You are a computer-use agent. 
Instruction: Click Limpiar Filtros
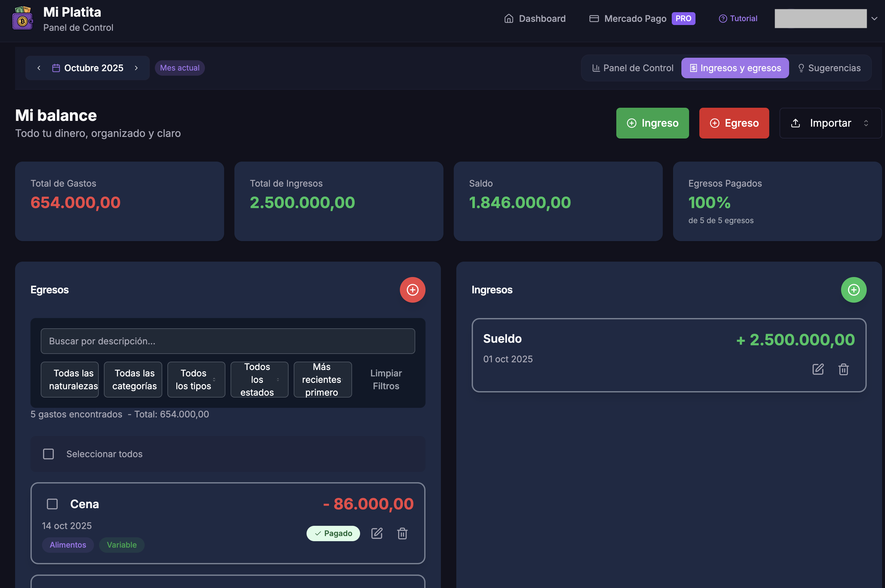(386, 380)
